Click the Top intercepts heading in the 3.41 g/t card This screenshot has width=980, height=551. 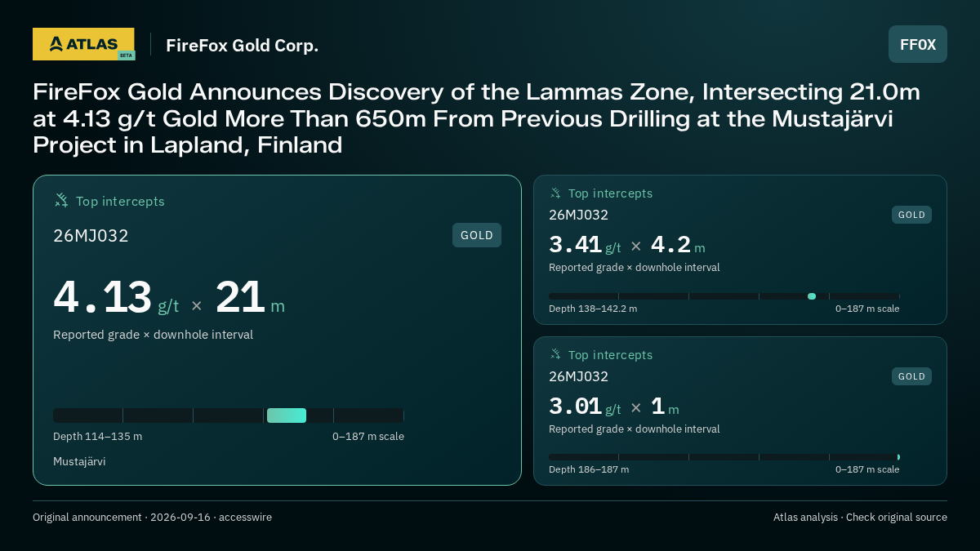click(610, 193)
